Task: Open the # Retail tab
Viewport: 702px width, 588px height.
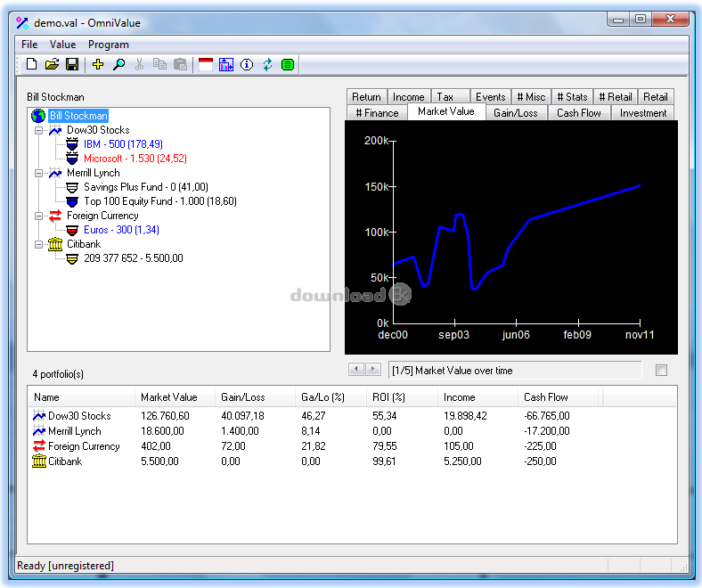Action: pos(616,97)
